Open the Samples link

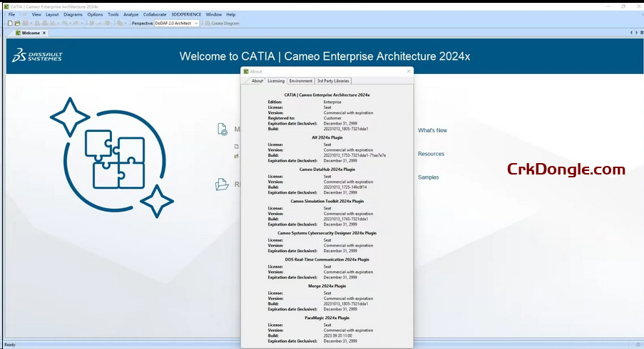pyautogui.click(x=429, y=177)
